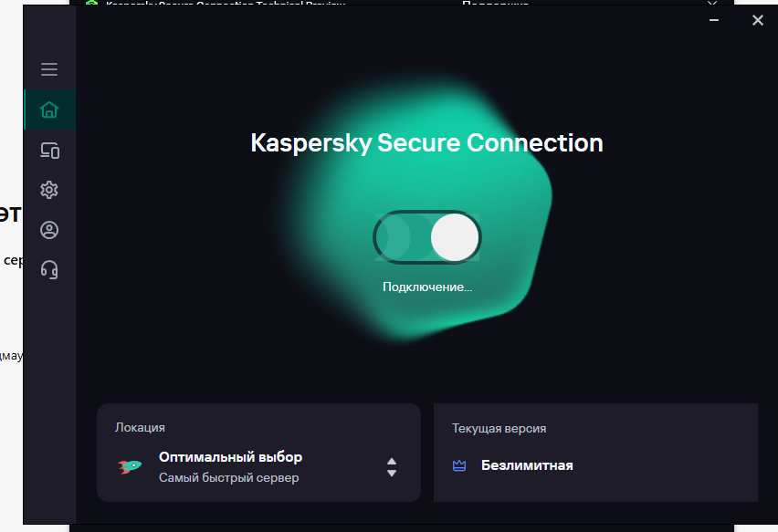Click the Текущая версия card header

point(499,428)
